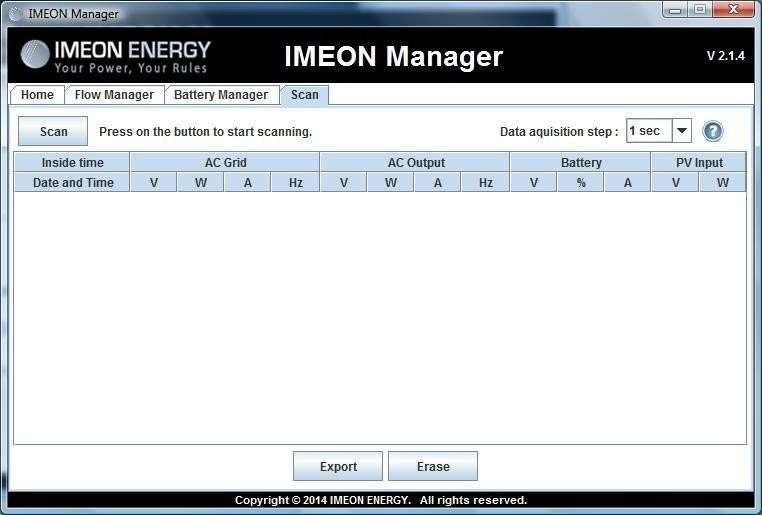This screenshot has height=515, width=762.
Task: Maximize the IMEON Manager window
Action: coord(700,10)
